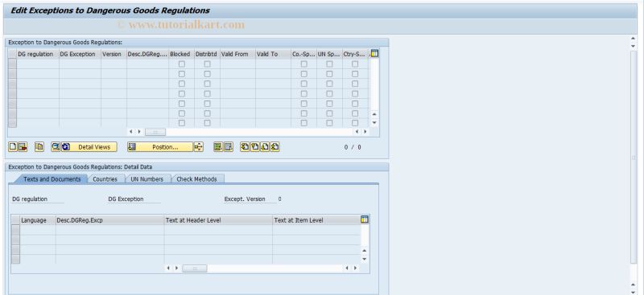Click upper table horizontal scrollbar thumb
The height and width of the screenshot is (295, 644).
click(155, 132)
